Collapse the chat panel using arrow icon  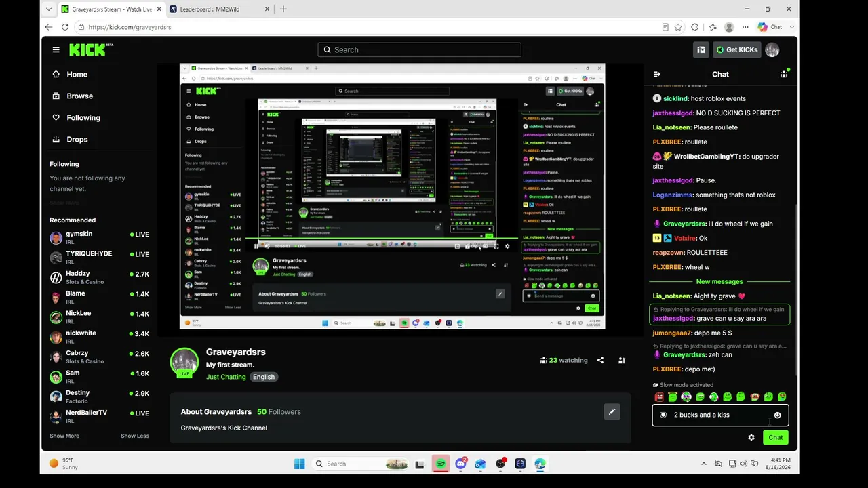[x=656, y=74]
